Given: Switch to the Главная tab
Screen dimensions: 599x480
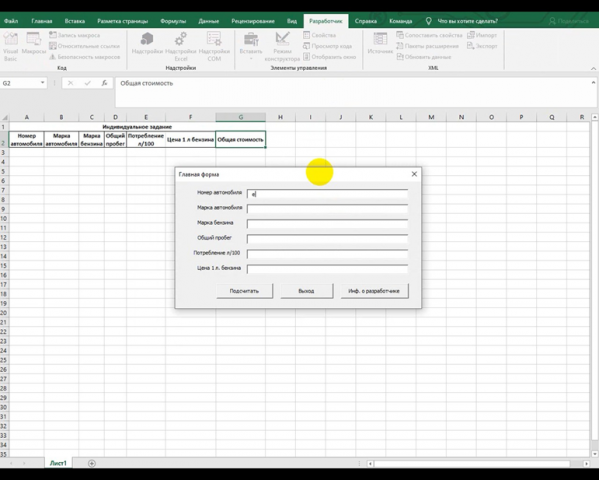Looking at the screenshot, I should [42, 21].
